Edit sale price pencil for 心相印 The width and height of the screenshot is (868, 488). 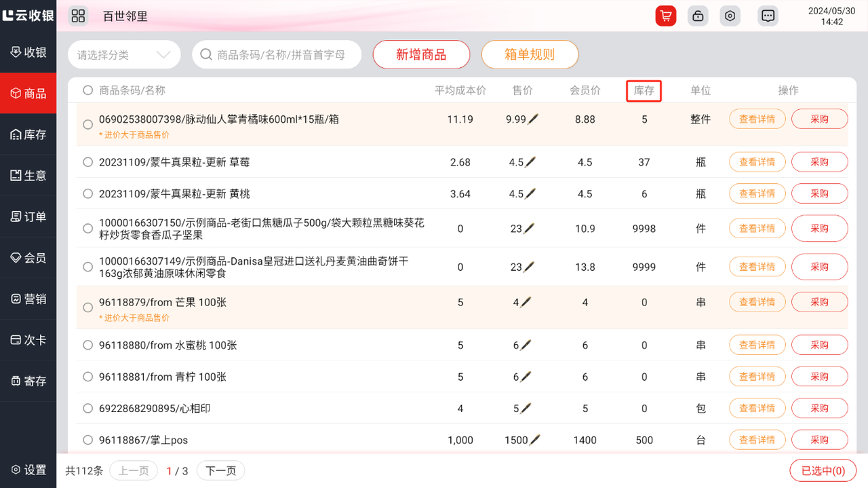pos(526,409)
